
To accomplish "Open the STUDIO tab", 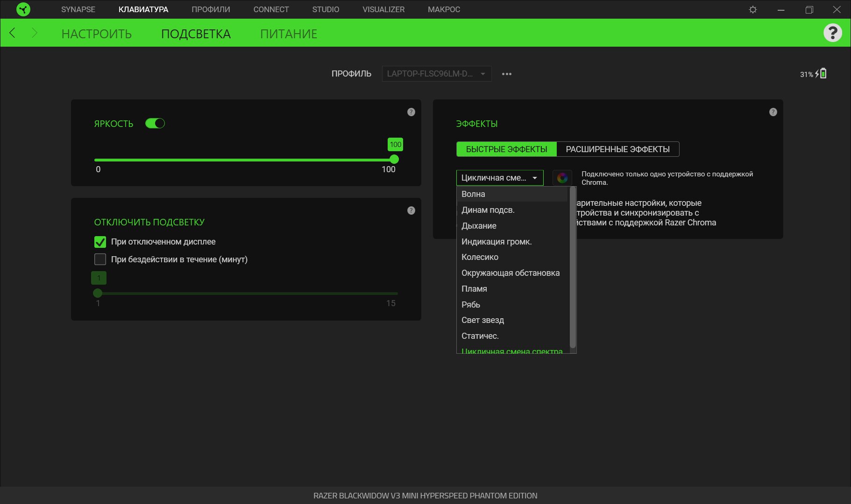I will [326, 9].
